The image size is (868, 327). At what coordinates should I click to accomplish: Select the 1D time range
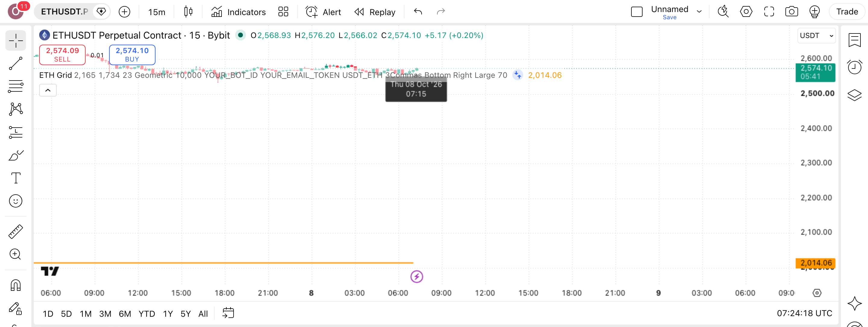pyautogui.click(x=48, y=314)
